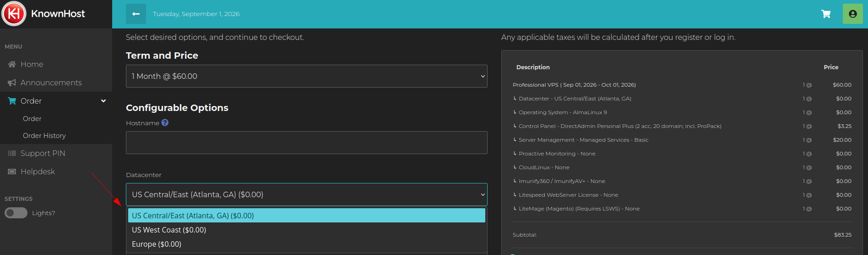Click Proactive Monitoring - None row
The height and width of the screenshot is (255, 868).
click(x=682, y=154)
